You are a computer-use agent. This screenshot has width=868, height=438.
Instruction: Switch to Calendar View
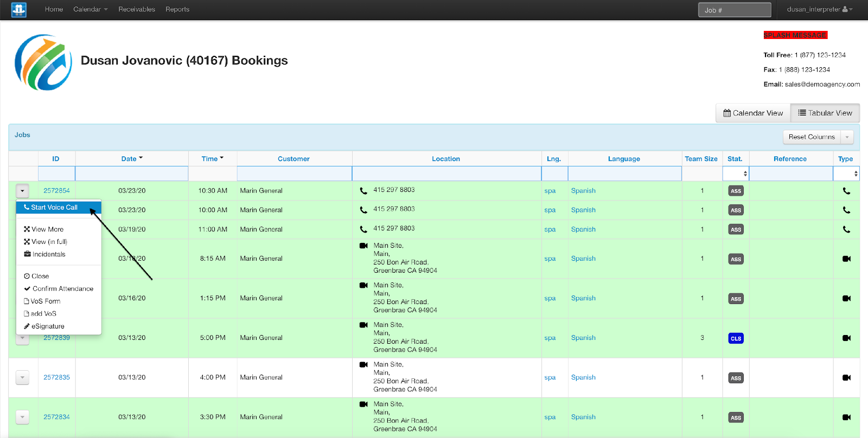point(753,113)
